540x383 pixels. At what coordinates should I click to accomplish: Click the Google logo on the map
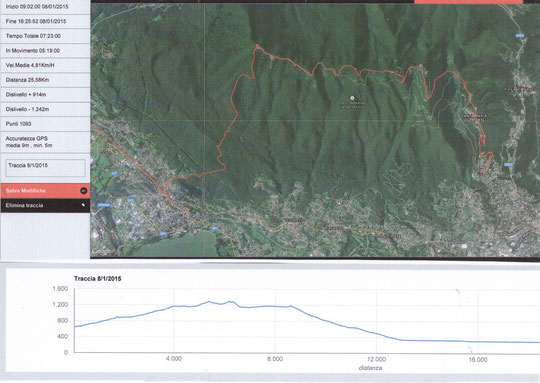[101, 251]
